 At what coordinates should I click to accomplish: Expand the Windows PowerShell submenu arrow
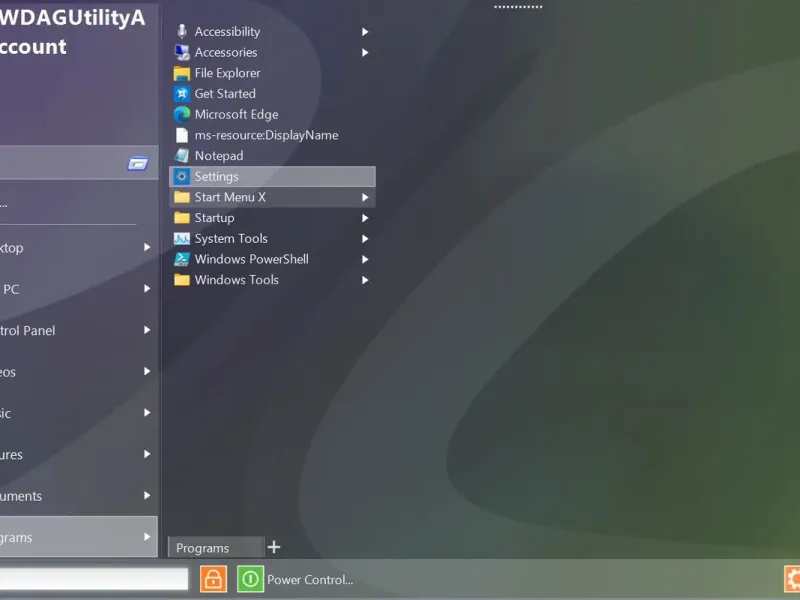365,259
